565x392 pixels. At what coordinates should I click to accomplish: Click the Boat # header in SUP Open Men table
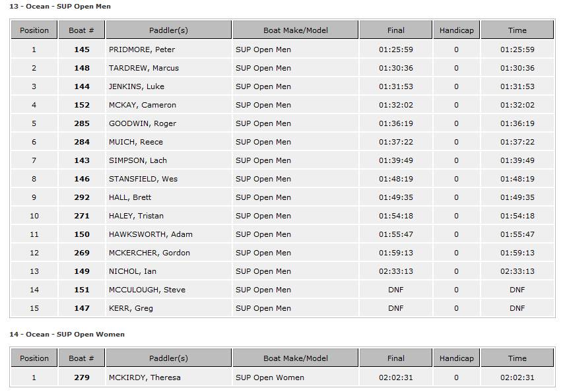[x=81, y=30]
